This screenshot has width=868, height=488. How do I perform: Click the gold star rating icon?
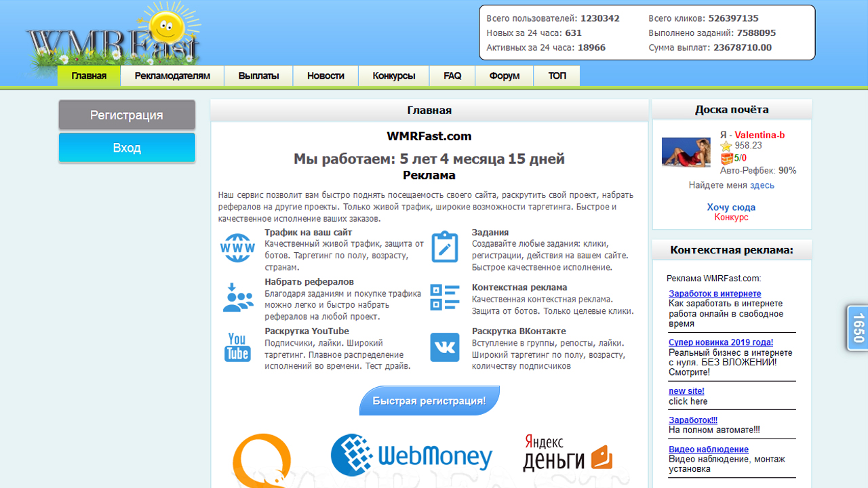726,146
